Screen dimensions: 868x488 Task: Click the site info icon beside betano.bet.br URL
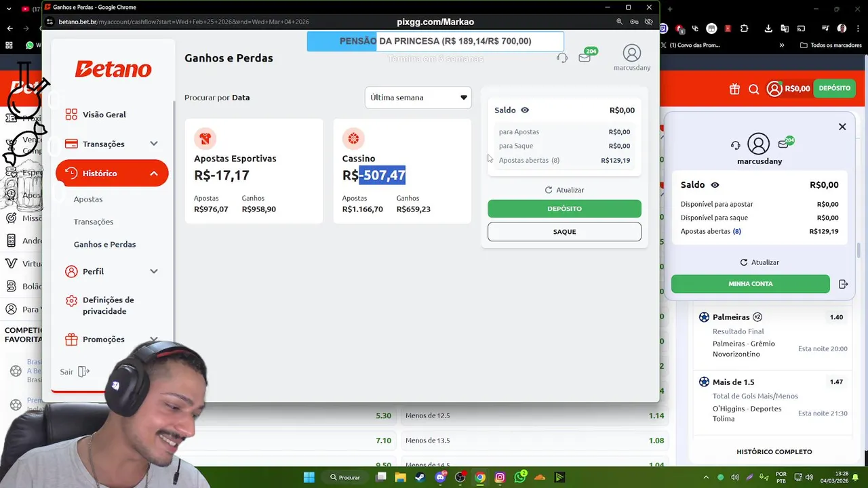[x=49, y=22]
